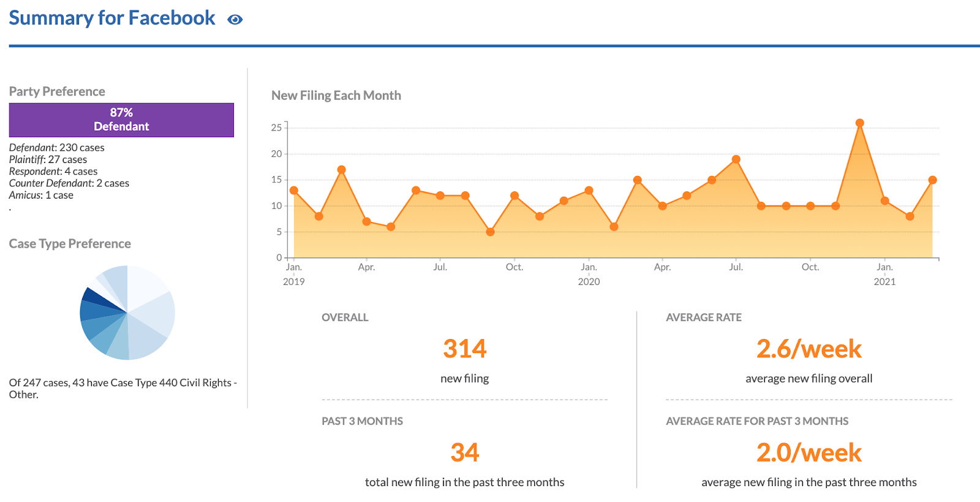
Task: Click the Civil Rights case type caption
Action: pyautogui.click(x=123, y=389)
